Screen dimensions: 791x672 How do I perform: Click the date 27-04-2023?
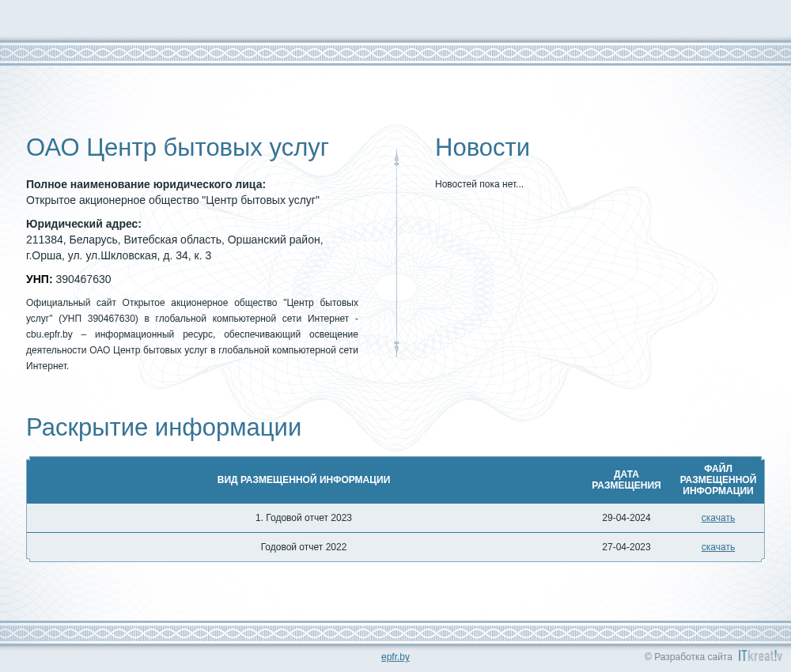[626, 547]
